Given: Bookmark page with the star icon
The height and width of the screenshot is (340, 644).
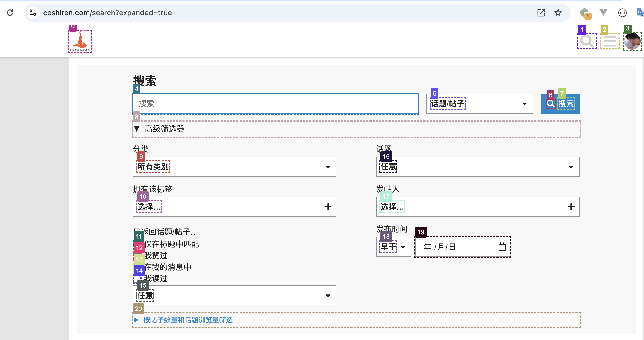Looking at the screenshot, I should click(x=558, y=13).
